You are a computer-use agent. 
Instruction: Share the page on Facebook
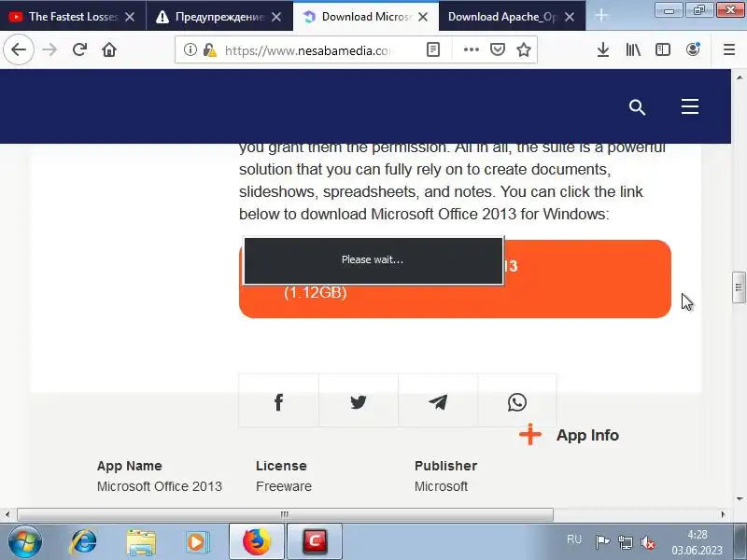point(278,402)
